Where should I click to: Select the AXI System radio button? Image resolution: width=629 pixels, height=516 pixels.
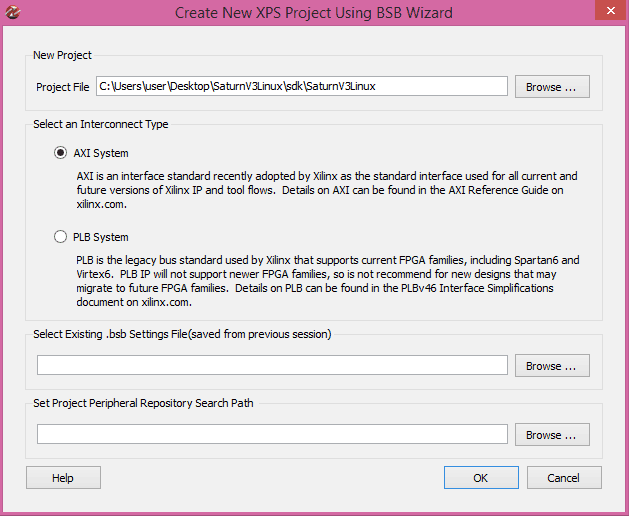(61, 153)
